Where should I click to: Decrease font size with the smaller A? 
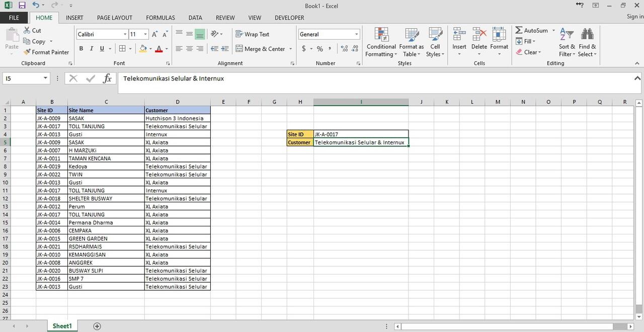[x=165, y=34]
